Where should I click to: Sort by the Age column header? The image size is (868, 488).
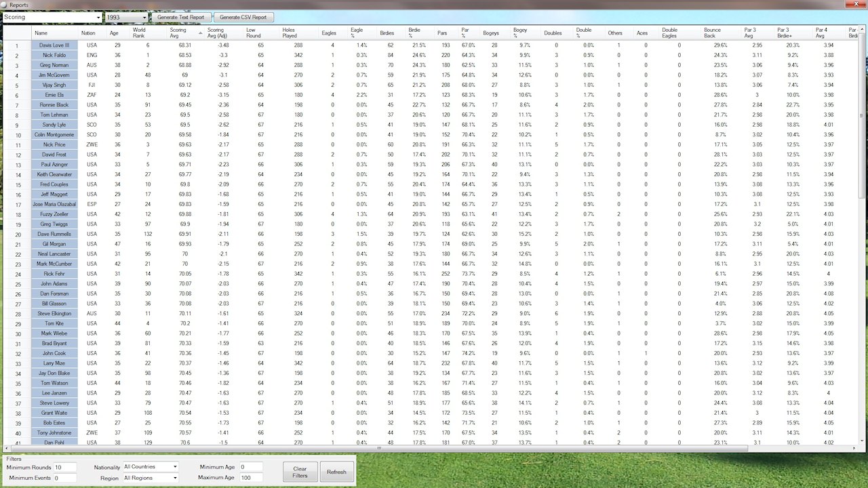(x=114, y=33)
